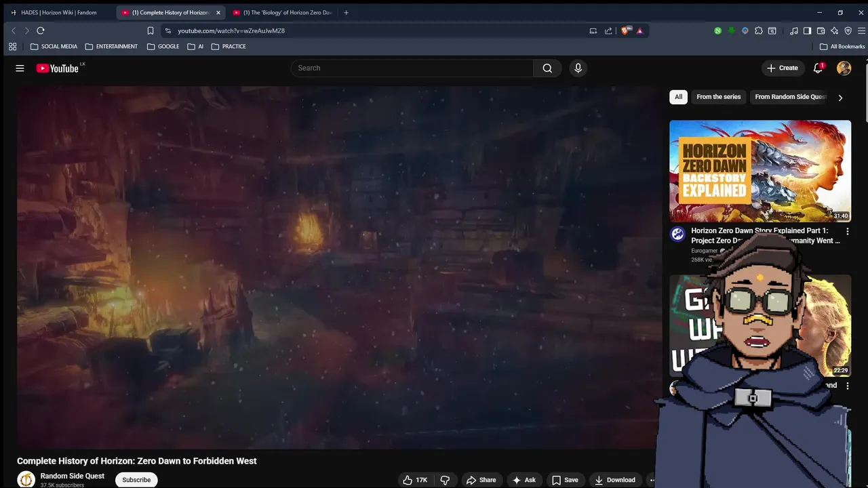
Task: Go to YouTube home via logo
Action: 58,68
